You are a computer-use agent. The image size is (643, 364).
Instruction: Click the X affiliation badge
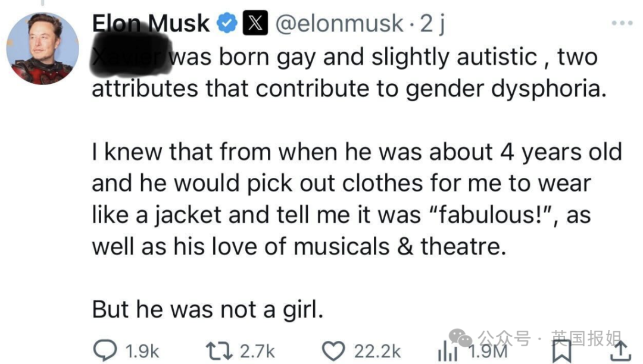pyautogui.click(x=254, y=23)
